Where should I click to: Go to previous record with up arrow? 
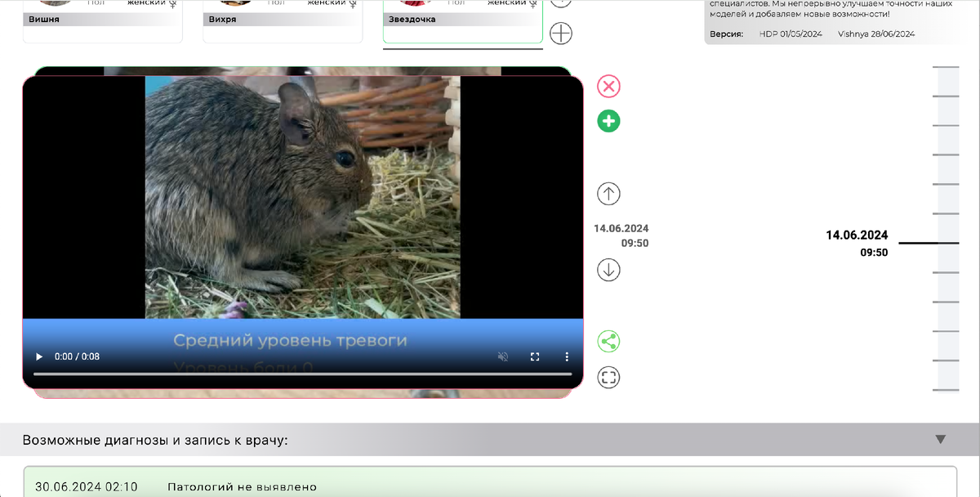(608, 194)
